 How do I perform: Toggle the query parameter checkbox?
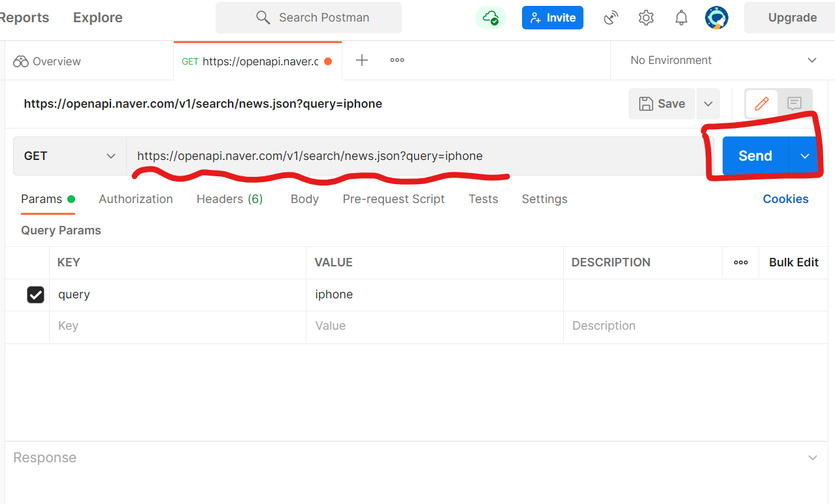[35, 295]
